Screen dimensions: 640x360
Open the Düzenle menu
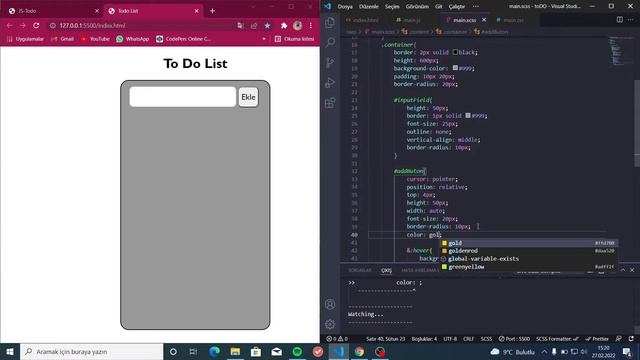pos(369,7)
